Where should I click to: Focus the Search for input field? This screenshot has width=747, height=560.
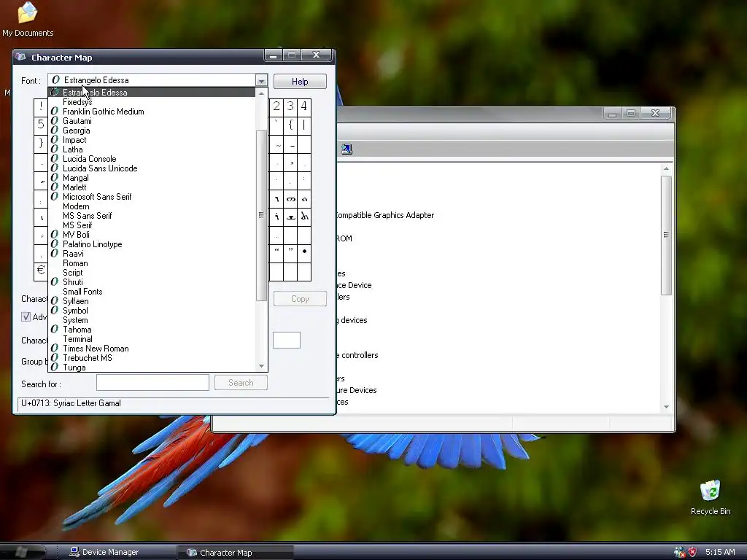tap(152, 382)
